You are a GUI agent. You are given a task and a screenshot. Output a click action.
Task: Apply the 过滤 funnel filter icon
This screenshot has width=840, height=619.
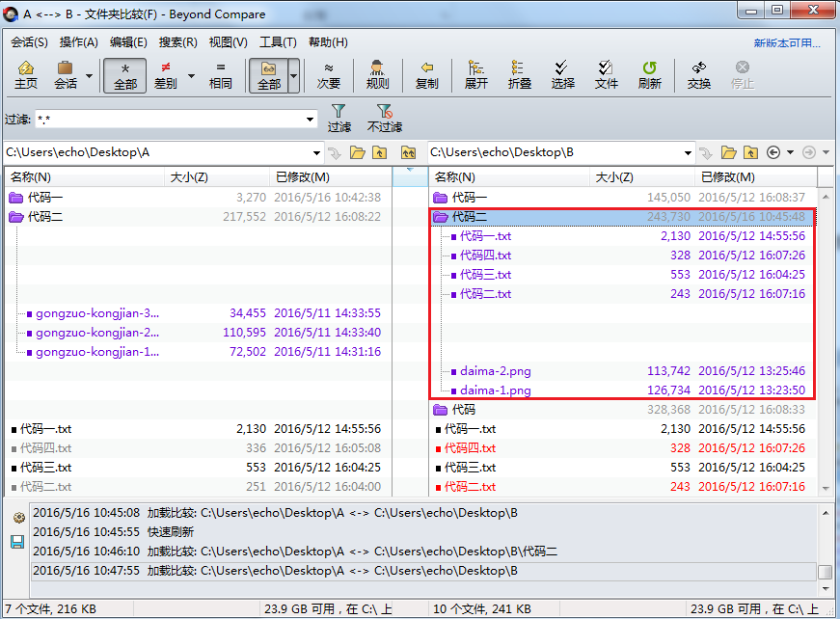(339, 118)
